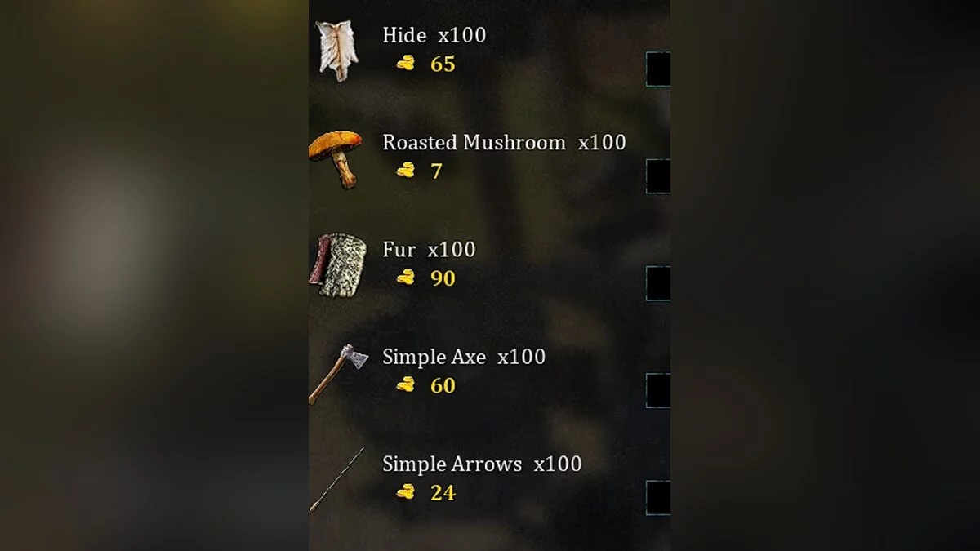
Task: Select the Roasted Mushroom icon
Action: click(x=336, y=158)
